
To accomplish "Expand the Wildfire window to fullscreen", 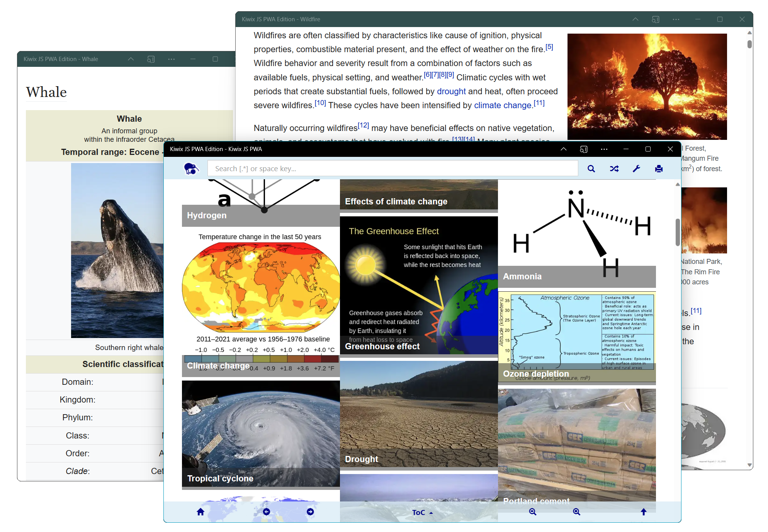I will (x=720, y=19).
